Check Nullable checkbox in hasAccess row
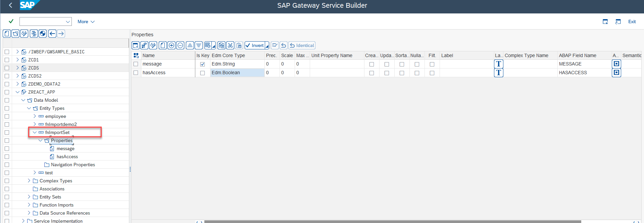The width and height of the screenshot is (644, 223). coord(417,73)
